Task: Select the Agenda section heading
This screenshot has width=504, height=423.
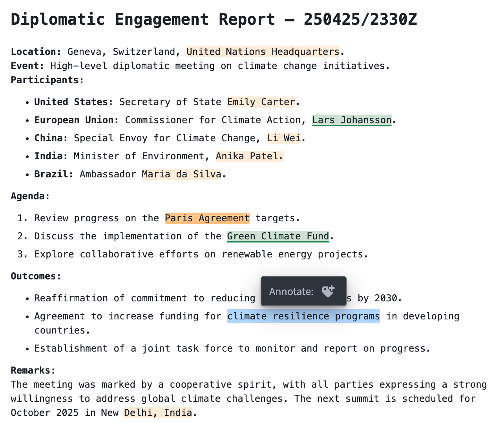Action: pyautogui.click(x=30, y=196)
